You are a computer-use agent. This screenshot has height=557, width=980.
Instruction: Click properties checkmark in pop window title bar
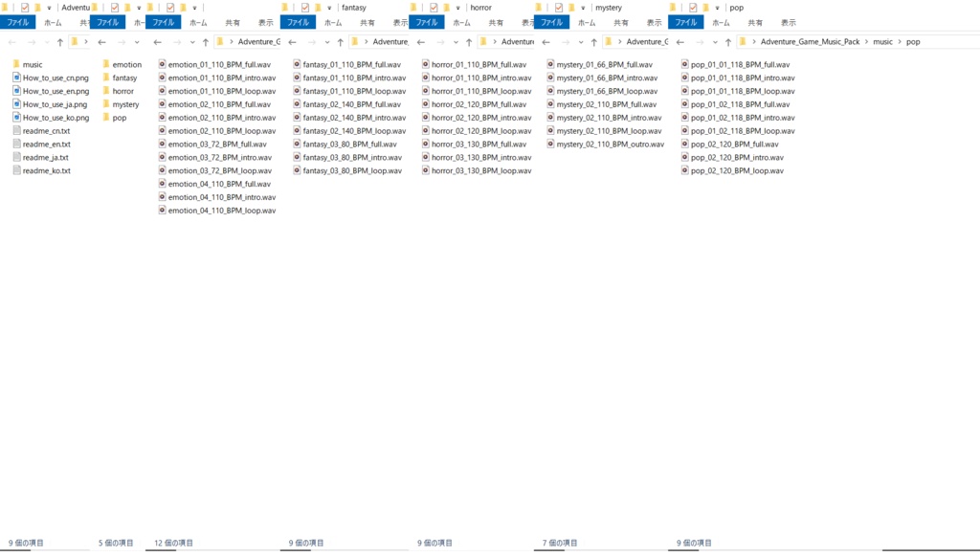693,8
